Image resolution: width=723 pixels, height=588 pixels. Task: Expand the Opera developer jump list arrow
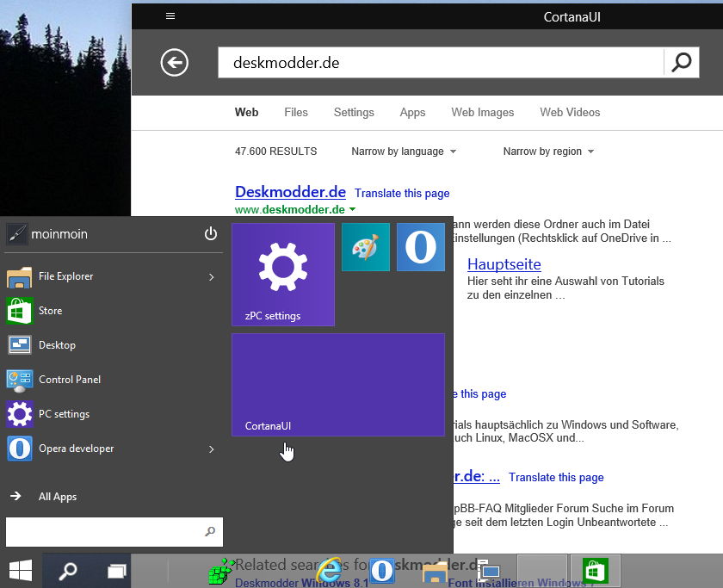(211, 449)
